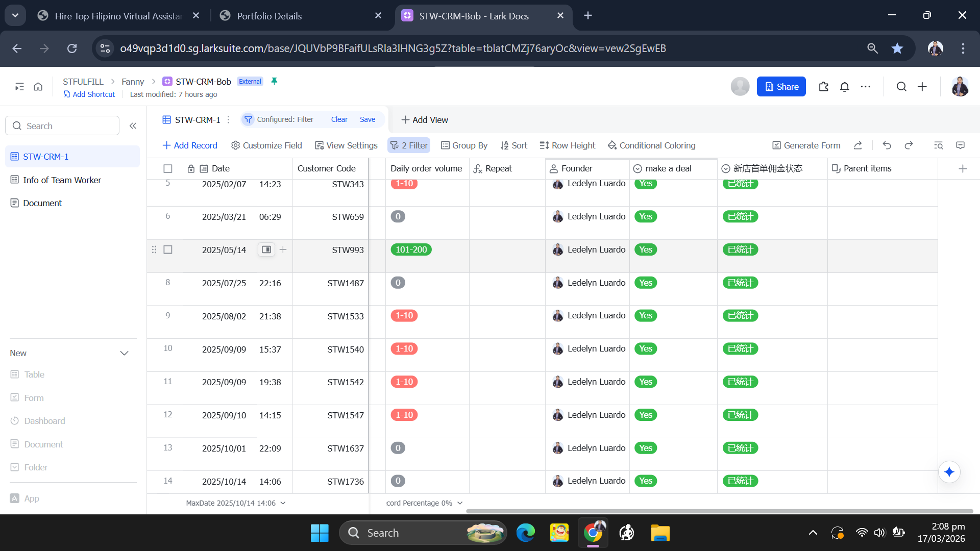Click the blue AI assistant star button
The height and width of the screenshot is (551, 980).
[x=949, y=472]
